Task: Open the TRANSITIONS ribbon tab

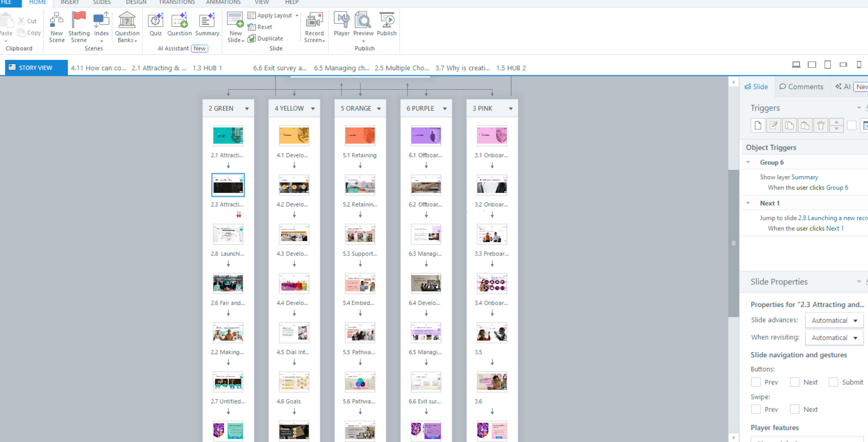Action: coord(177,2)
